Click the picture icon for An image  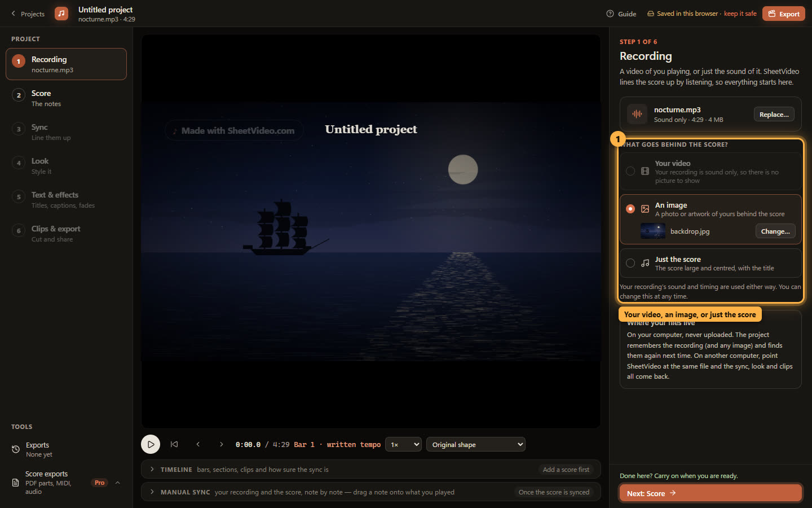[645, 209]
